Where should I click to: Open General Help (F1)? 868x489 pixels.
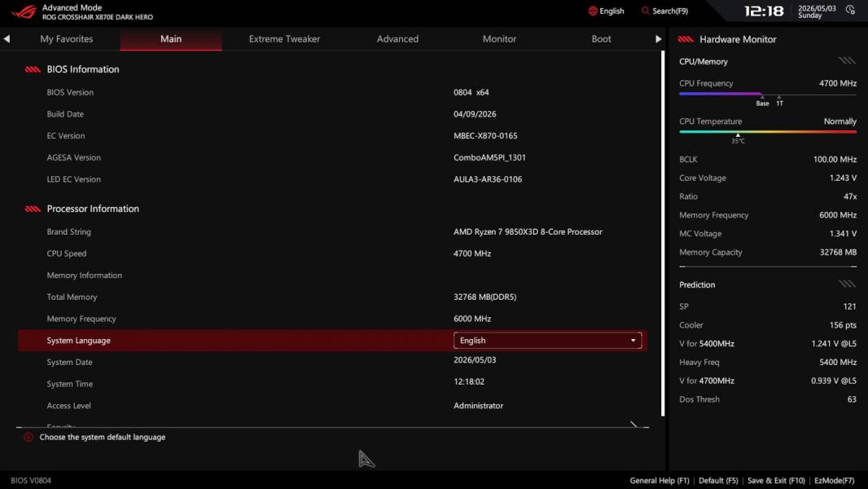coord(660,481)
